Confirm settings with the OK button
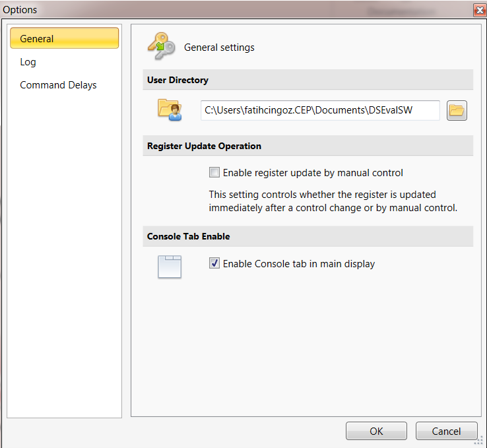Viewport: 487px width, 448px height. pos(376,431)
